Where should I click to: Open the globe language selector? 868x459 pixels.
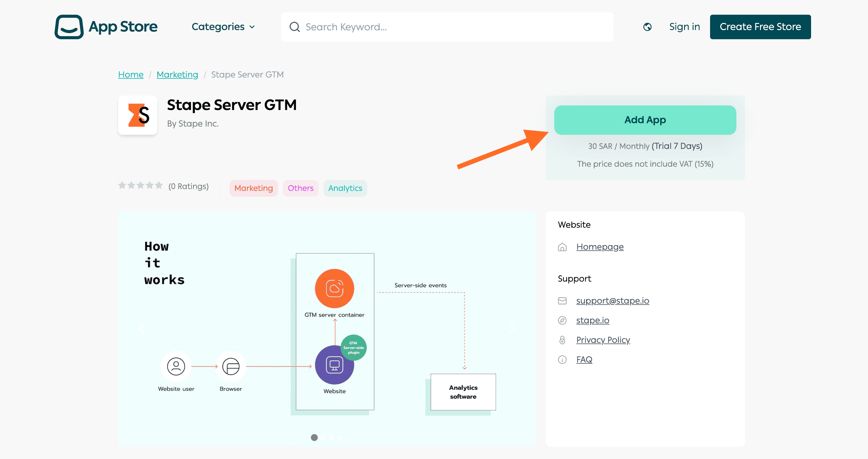point(647,27)
